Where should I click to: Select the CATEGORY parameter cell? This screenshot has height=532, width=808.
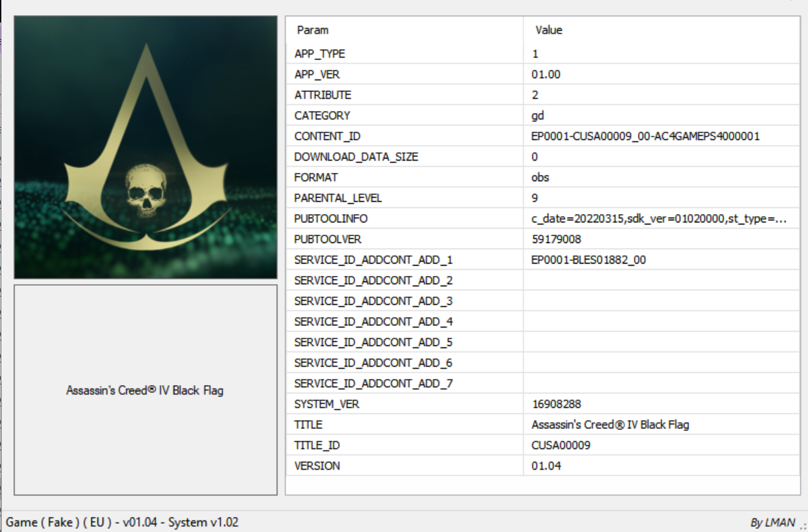coord(405,115)
